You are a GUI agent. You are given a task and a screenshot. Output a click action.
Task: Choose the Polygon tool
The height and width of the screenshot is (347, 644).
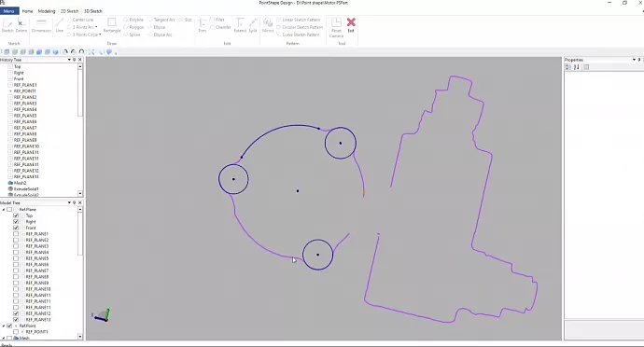133,27
